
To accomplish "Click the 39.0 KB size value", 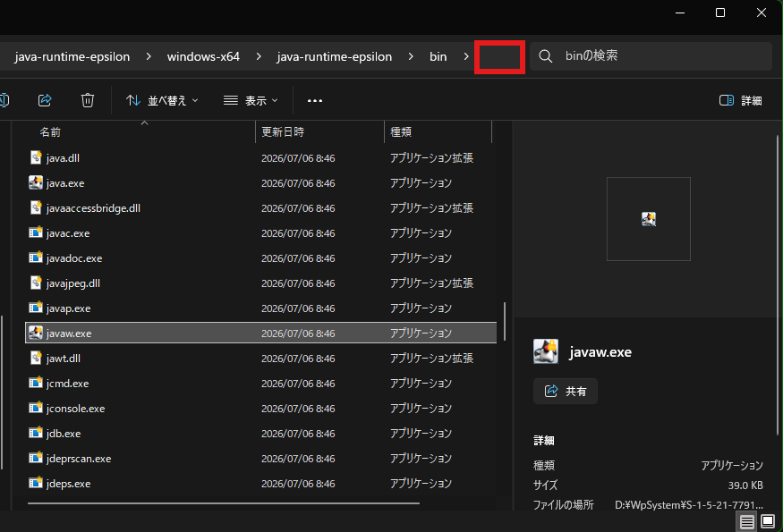I will point(745,486).
